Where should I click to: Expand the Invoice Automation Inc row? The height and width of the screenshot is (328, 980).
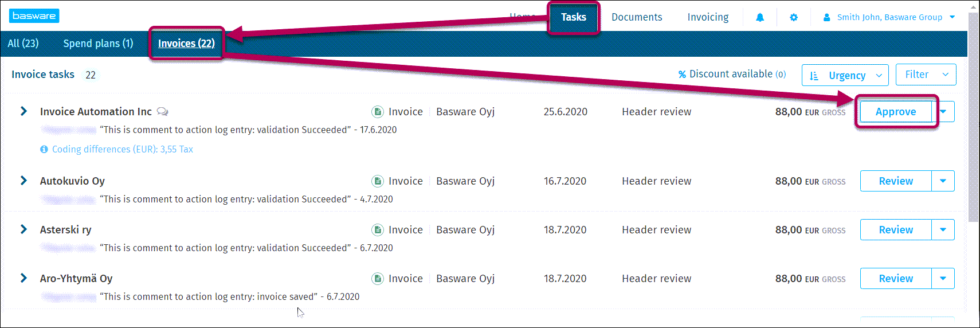23,111
